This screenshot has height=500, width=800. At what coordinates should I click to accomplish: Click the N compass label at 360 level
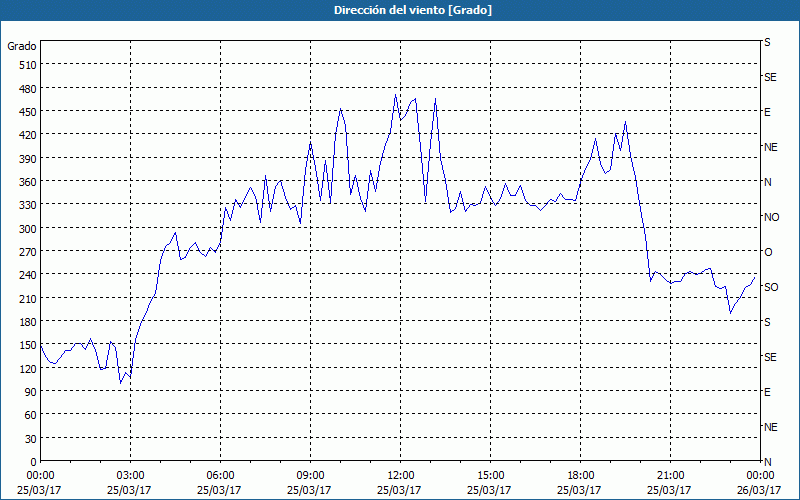pos(767,182)
